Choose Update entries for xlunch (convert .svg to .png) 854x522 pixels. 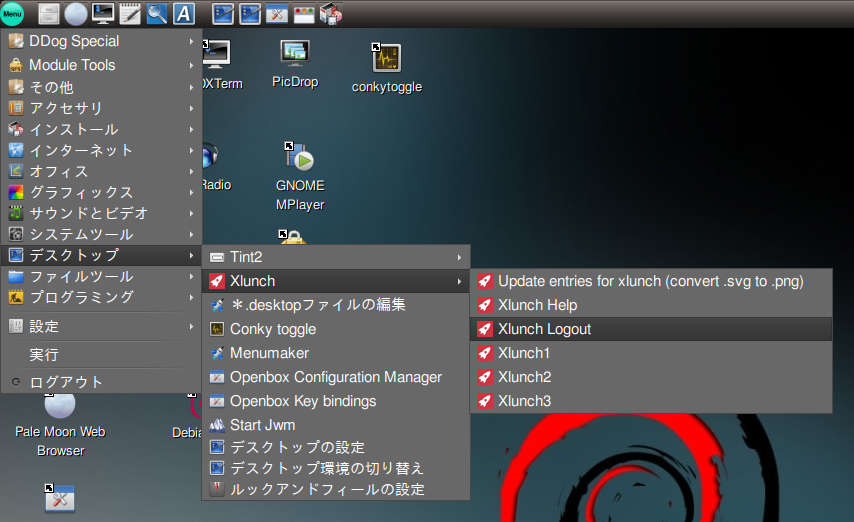(651, 281)
